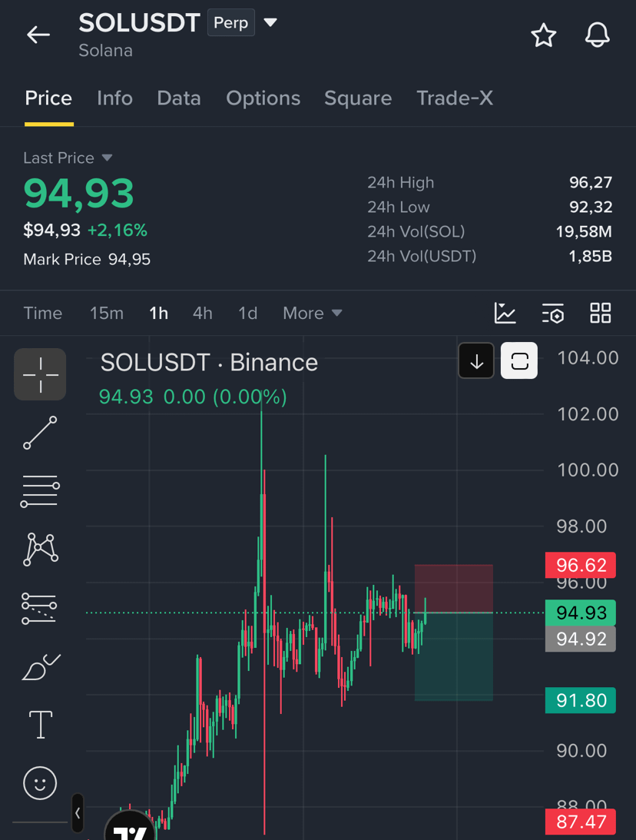Click the 24h Low value 92,32
Viewport: 636px width, 840px height.
591,208
